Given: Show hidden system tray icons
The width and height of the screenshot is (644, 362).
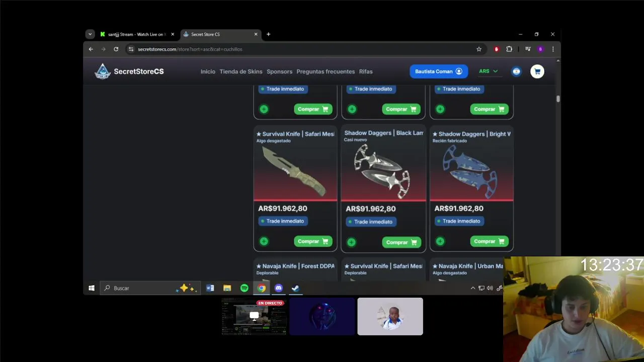Looking at the screenshot, I should (473, 288).
